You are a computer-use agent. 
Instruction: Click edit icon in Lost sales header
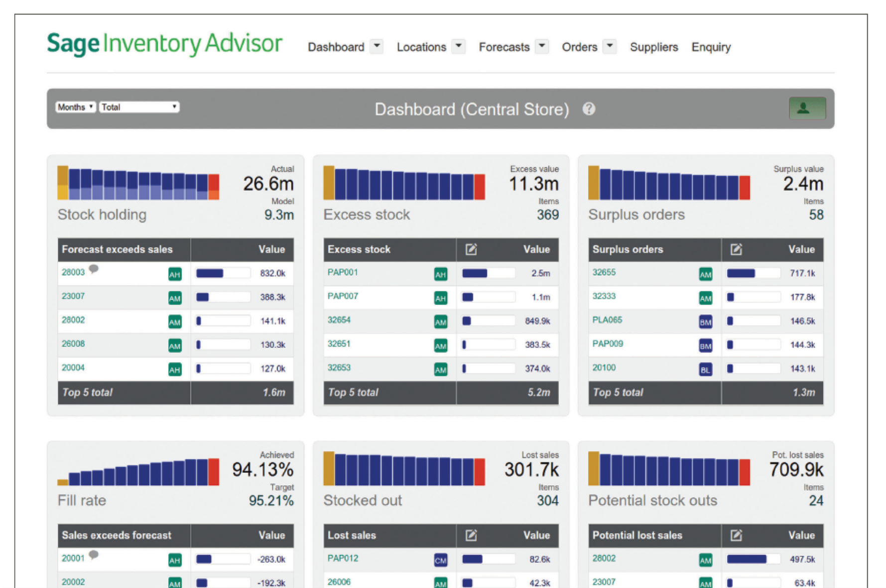click(x=471, y=535)
